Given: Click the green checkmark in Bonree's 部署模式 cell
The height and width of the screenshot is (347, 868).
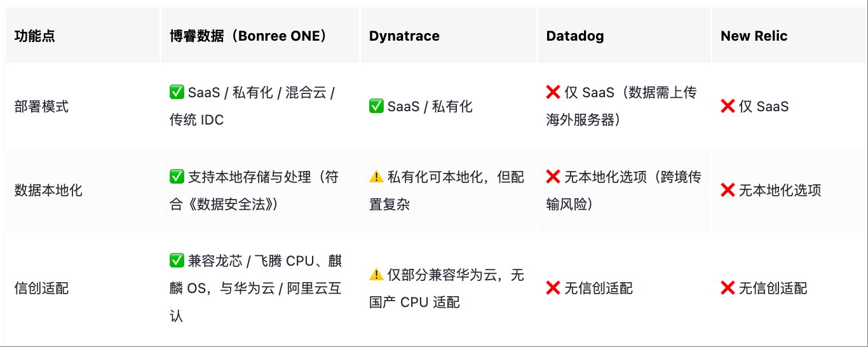Looking at the screenshot, I should click(177, 93).
